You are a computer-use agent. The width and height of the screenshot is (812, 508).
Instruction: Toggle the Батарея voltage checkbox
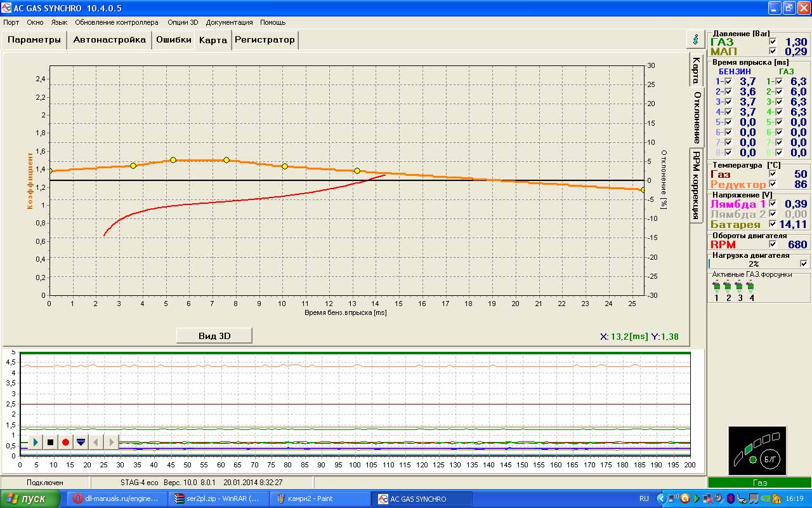pos(772,224)
